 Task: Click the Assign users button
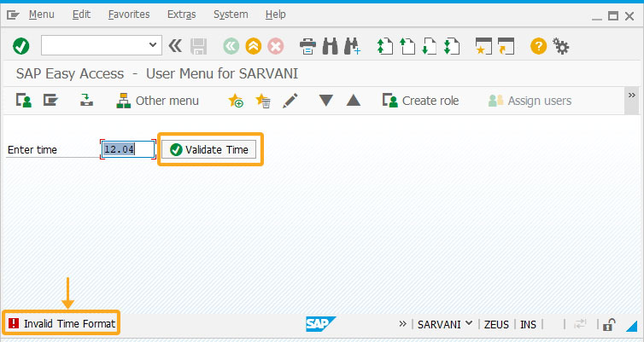(530, 101)
